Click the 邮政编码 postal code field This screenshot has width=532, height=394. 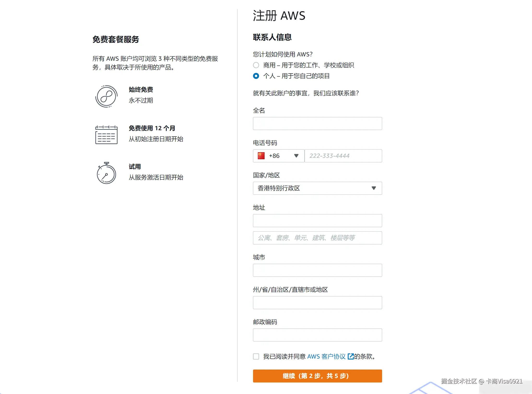[317, 335]
